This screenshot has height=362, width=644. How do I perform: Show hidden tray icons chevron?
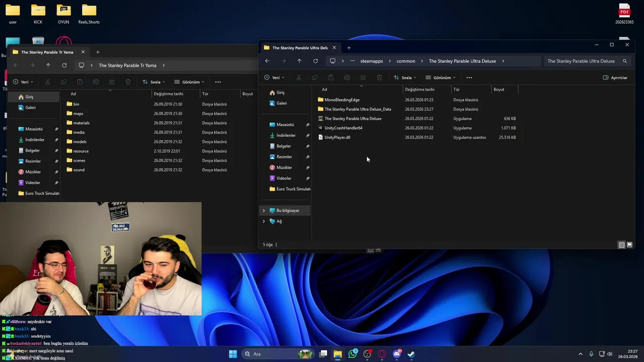click(580, 354)
